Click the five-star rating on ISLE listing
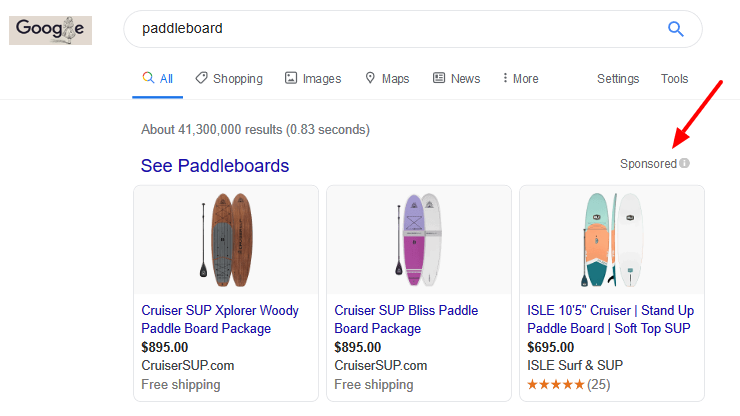Image resolution: width=740 pixels, height=416 pixels. tap(555, 384)
